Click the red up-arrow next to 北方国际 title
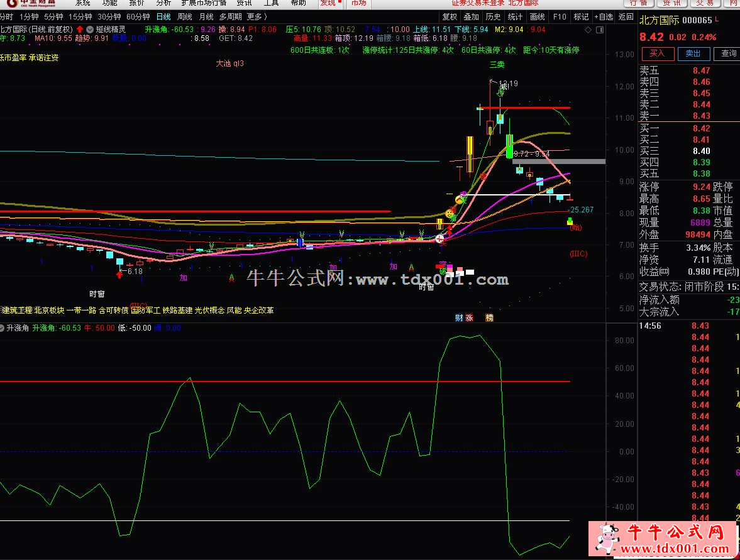The height and width of the screenshot is (560, 740). (80, 30)
